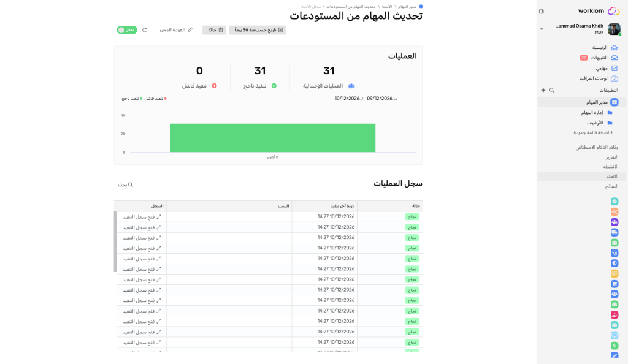Open the التنبيهات notifications inbox

(x=599, y=58)
